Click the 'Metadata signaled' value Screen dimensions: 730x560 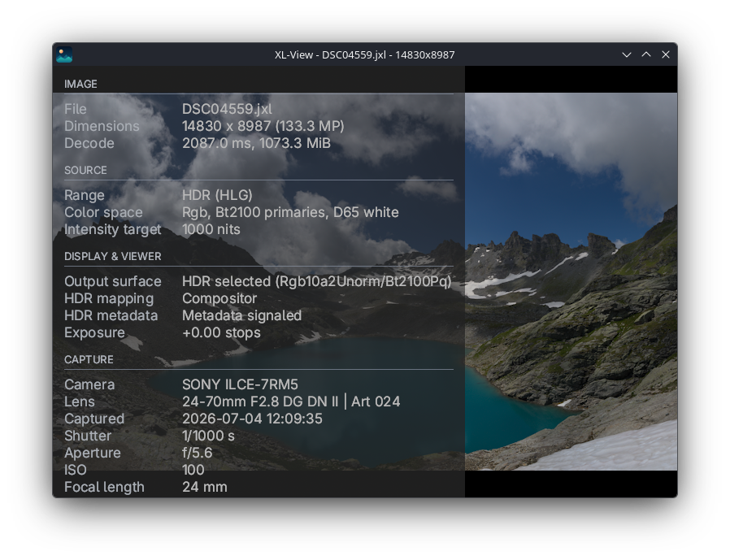click(241, 315)
